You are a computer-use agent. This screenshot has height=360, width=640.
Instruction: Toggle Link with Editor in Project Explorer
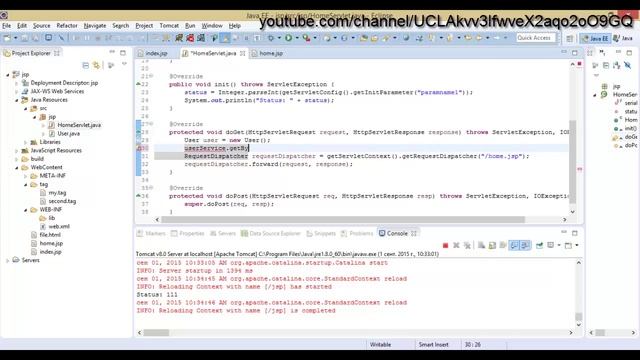tap(96, 65)
